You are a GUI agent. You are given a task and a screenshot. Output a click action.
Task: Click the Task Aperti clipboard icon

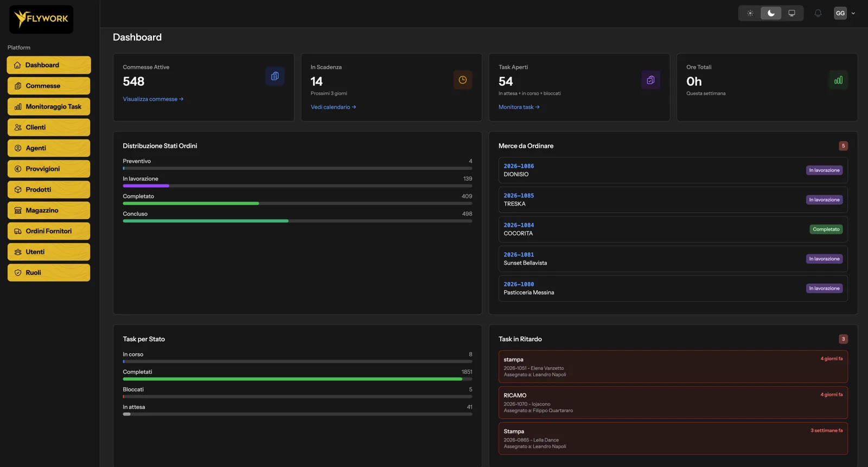click(x=650, y=80)
